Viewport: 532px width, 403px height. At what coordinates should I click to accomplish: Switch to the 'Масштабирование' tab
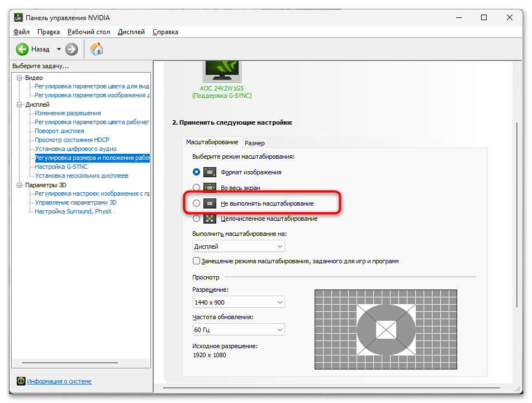tap(212, 142)
